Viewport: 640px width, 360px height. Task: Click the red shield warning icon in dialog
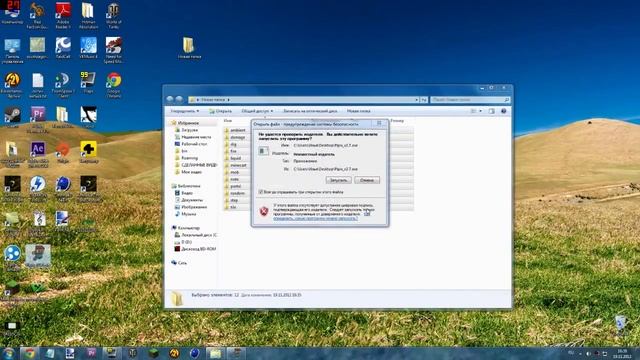264,211
